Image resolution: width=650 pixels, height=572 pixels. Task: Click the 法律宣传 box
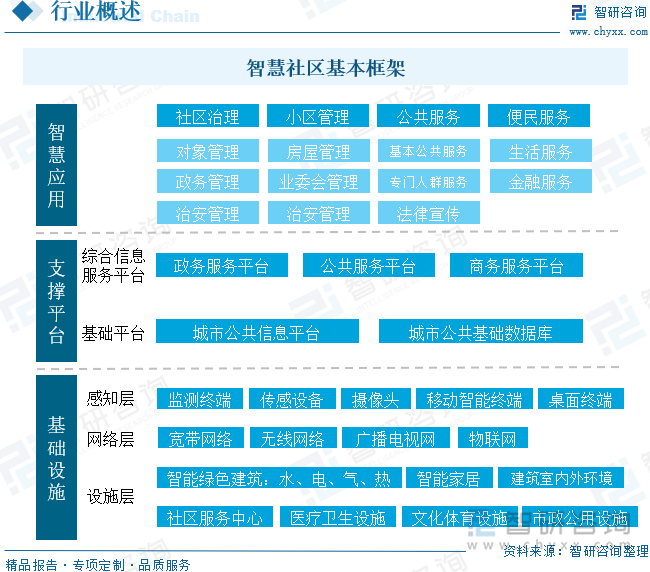429,213
